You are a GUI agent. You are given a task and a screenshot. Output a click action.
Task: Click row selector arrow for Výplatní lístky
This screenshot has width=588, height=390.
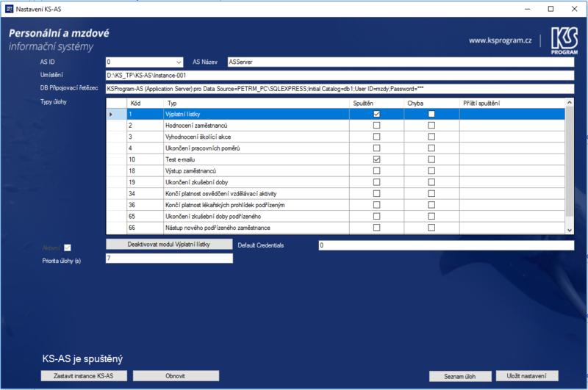pyautogui.click(x=111, y=114)
